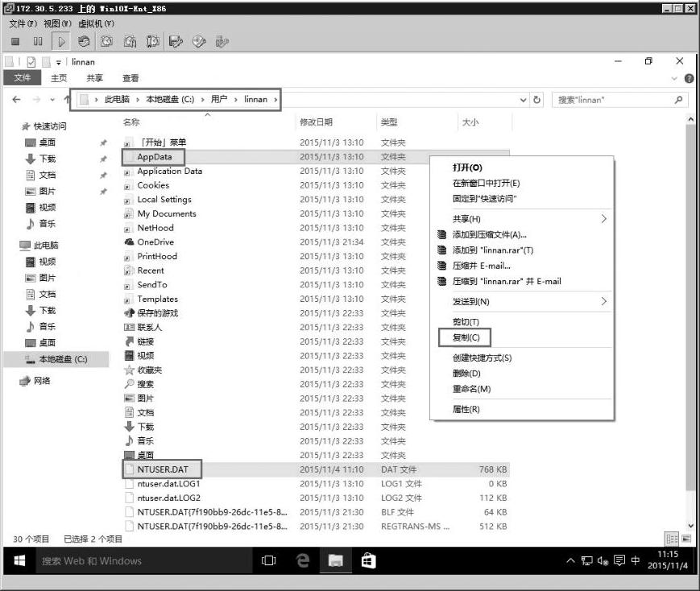
Task: Click the 搜索"linnan" search box
Action: click(x=619, y=100)
